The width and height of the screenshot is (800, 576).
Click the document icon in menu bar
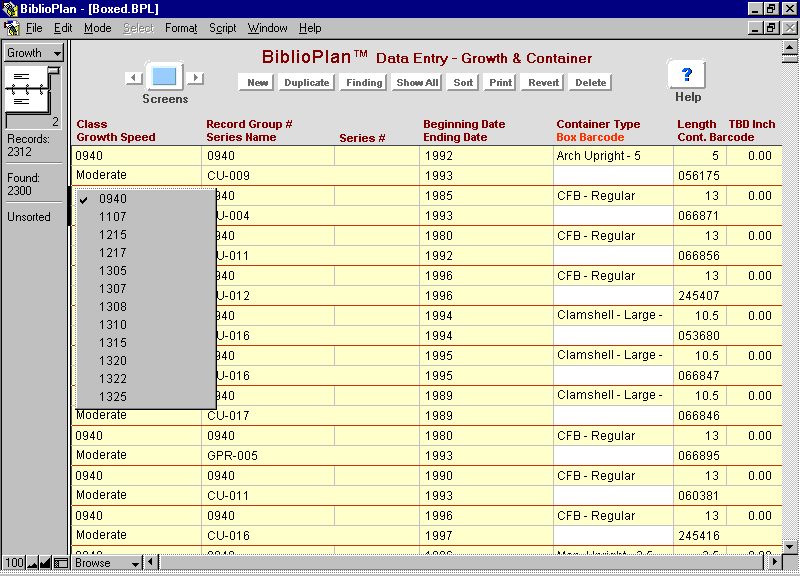tap(11, 28)
